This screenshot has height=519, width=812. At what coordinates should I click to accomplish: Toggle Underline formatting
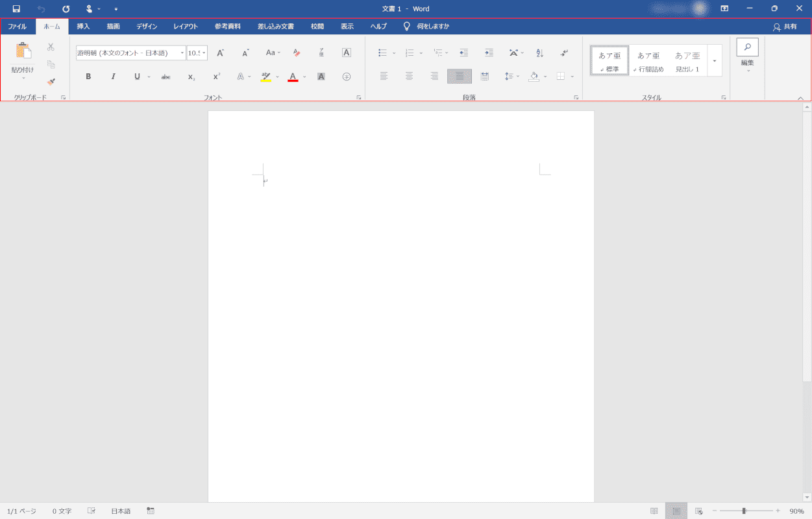click(137, 77)
